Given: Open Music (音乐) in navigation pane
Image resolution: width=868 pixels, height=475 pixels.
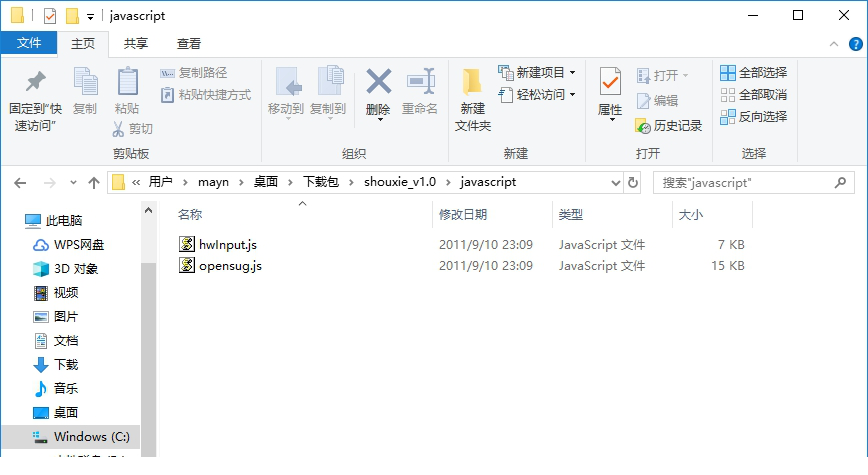Looking at the screenshot, I should tap(56, 389).
